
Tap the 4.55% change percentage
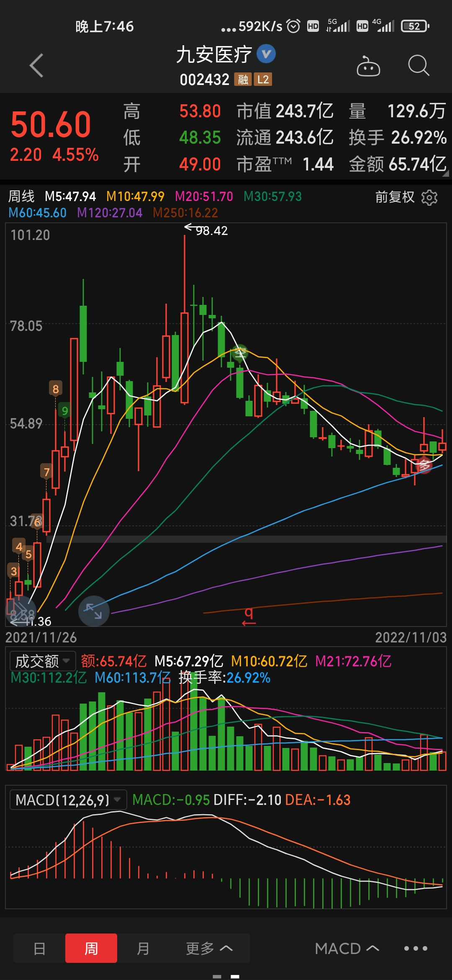click(76, 155)
